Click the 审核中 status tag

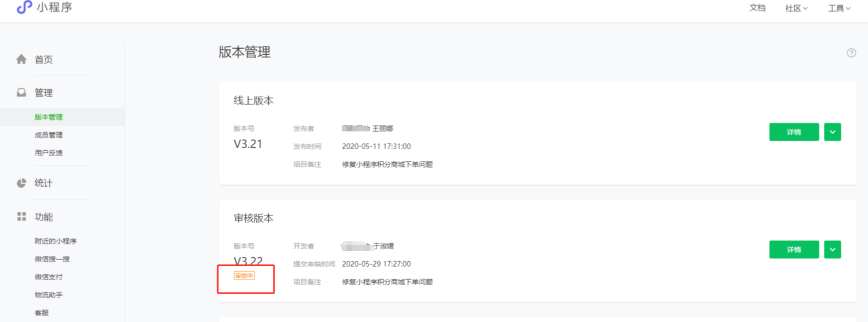click(244, 276)
